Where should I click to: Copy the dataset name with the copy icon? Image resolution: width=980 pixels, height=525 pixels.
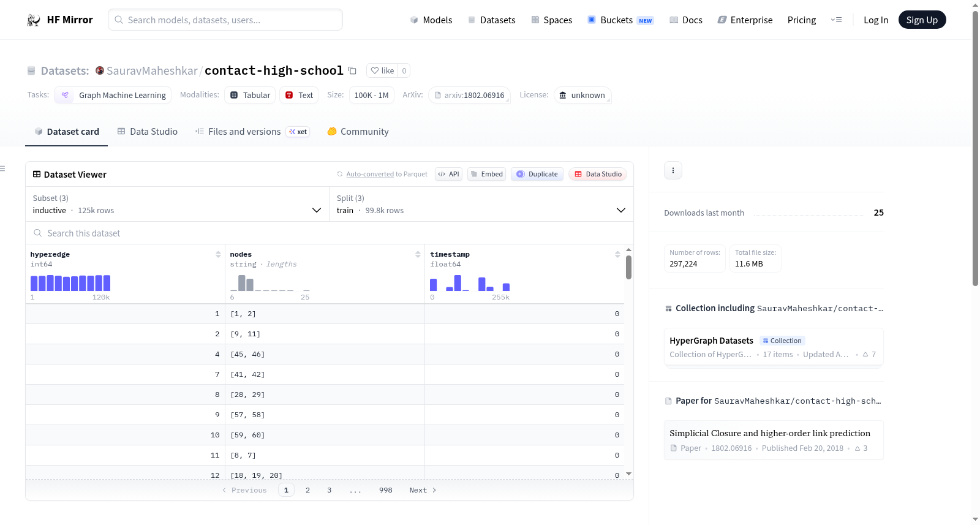352,70
